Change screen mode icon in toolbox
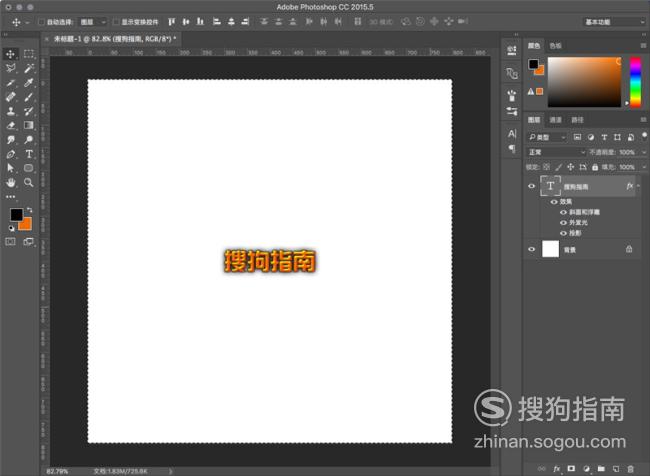 pos(29,242)
